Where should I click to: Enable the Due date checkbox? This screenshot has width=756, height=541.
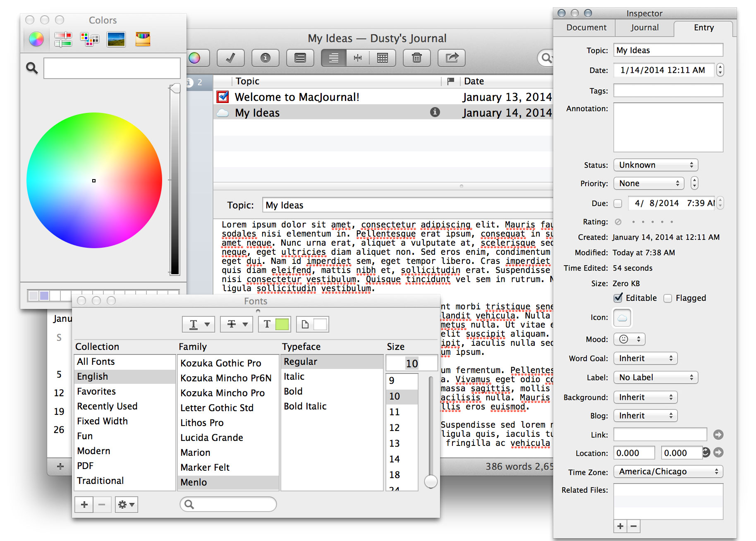tap(618, 203)
